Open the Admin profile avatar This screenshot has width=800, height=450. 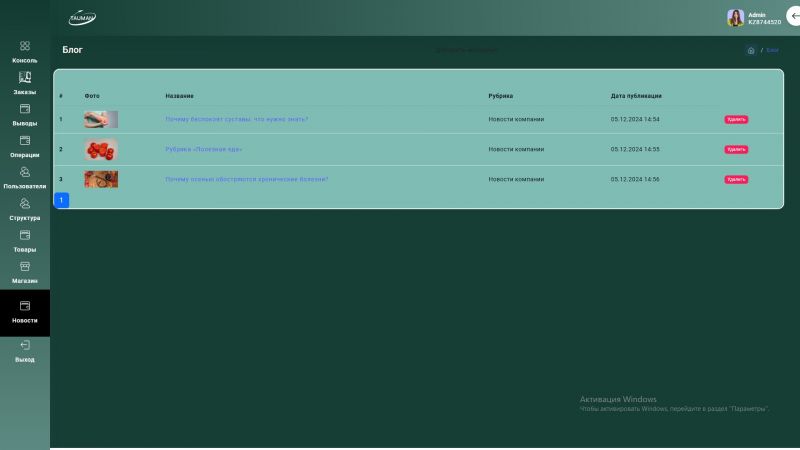[735, 17]
